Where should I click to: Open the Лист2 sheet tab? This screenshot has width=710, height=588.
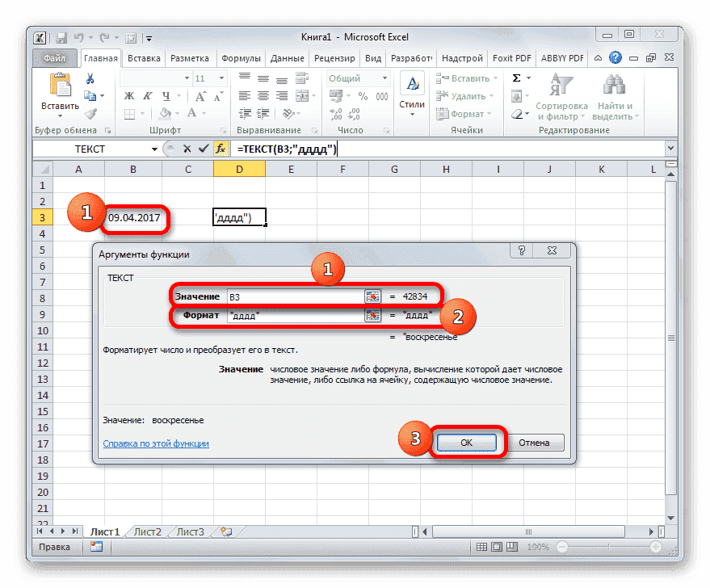(146, 531)
